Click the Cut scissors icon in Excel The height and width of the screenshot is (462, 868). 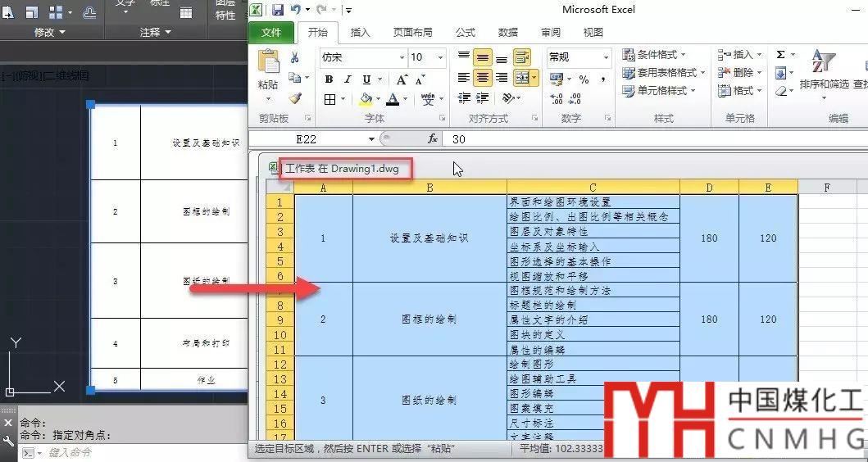(x=294, y=57)
